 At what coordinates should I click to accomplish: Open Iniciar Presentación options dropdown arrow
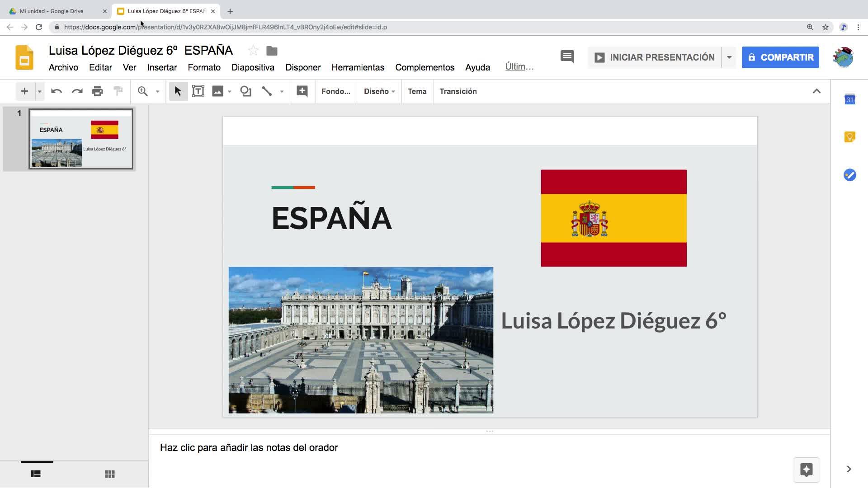(729, 57)
